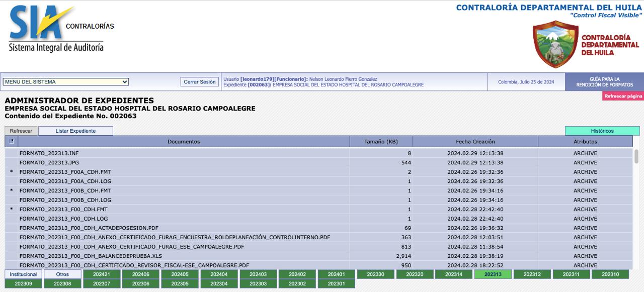Open period tab 202421
The image size is (644, 292).
click(102, 274)
